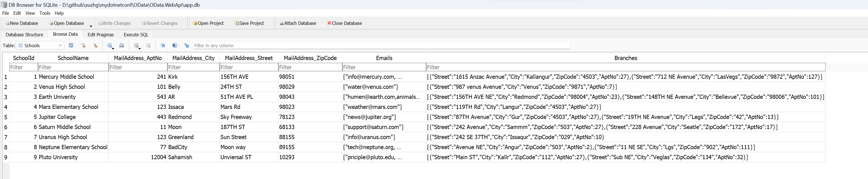
Task: Switch to the Edit Pragmas tab
Action: tap(101, 35)
